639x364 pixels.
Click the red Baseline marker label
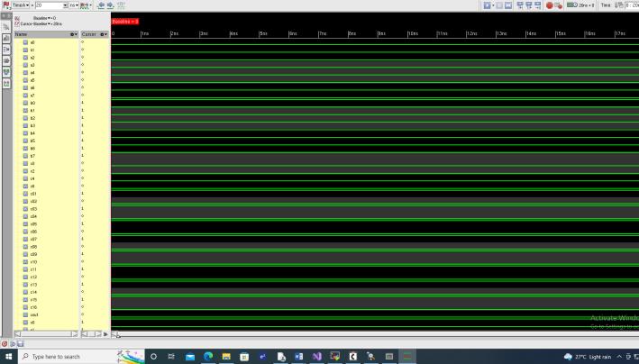pyautogui.click(x=125, y=22)
